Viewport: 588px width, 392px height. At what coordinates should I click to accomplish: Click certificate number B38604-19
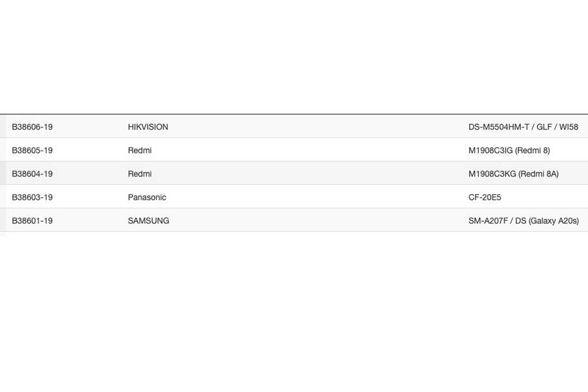32,174
